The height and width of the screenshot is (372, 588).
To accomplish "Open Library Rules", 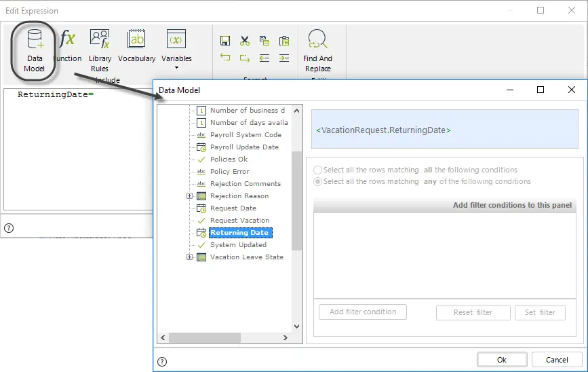I will click(100, 51).
